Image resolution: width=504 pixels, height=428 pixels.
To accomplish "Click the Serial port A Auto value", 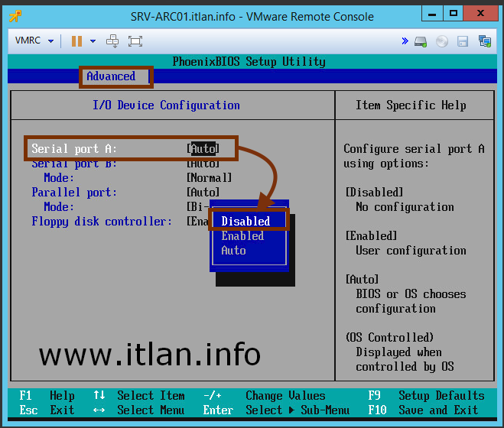I will [203, 148].
